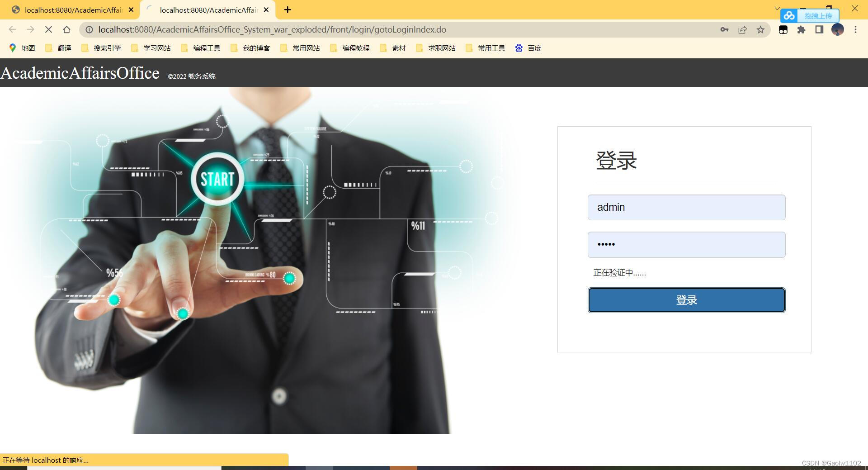Open the 编程教程 bookmark folder

click(x=349, y=48)
